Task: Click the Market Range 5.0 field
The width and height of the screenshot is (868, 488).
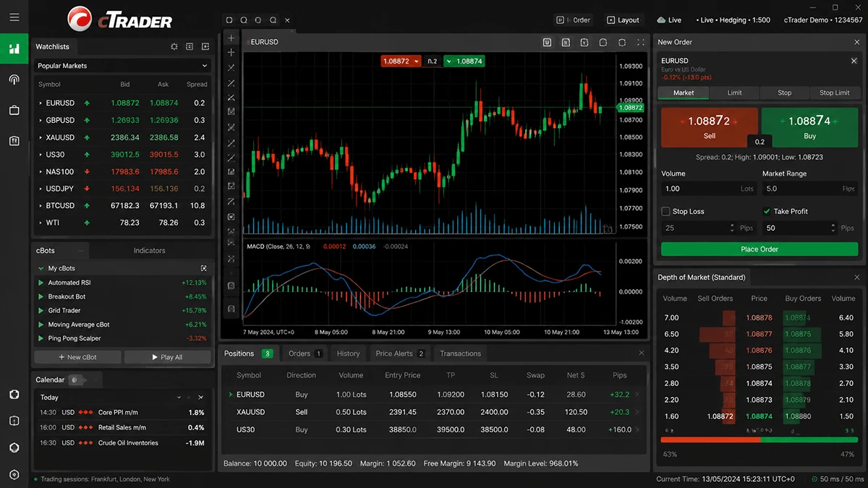Action: pyautogui.click(x=810, y=189)
